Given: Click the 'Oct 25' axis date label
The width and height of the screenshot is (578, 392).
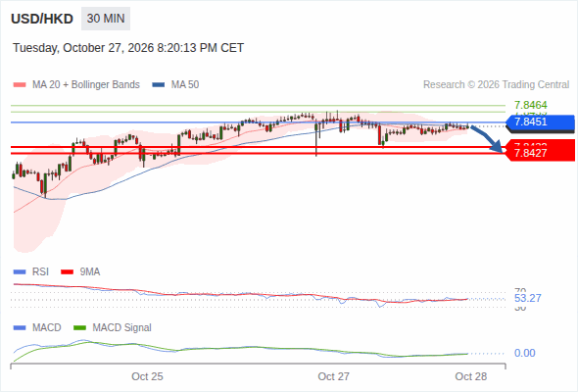Looking at the screenshot, I should 147,376.
